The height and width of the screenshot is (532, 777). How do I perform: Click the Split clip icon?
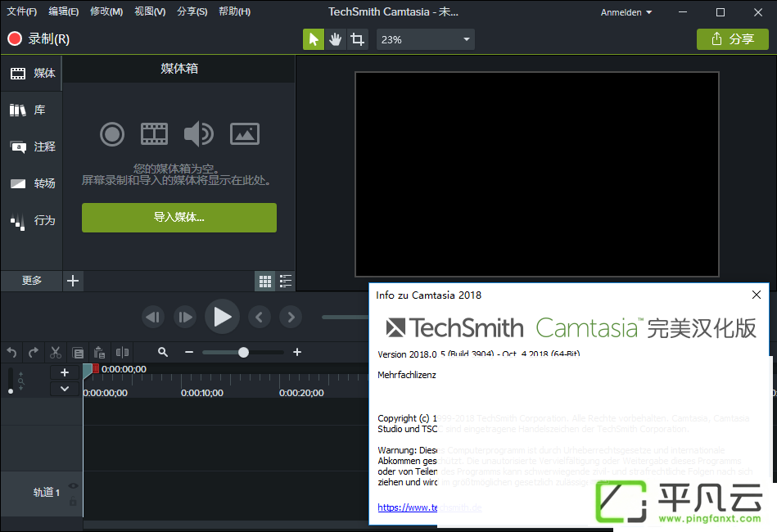[122, 353]
